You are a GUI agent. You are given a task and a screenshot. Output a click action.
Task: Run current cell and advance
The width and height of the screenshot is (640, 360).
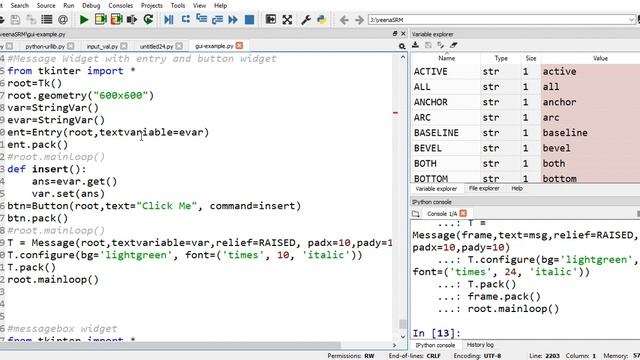[116, 19]
